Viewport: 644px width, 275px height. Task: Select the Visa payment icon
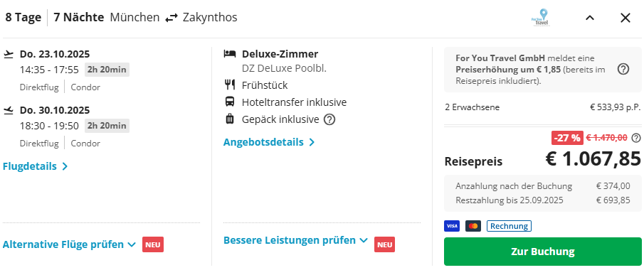[x=452, y=226]
